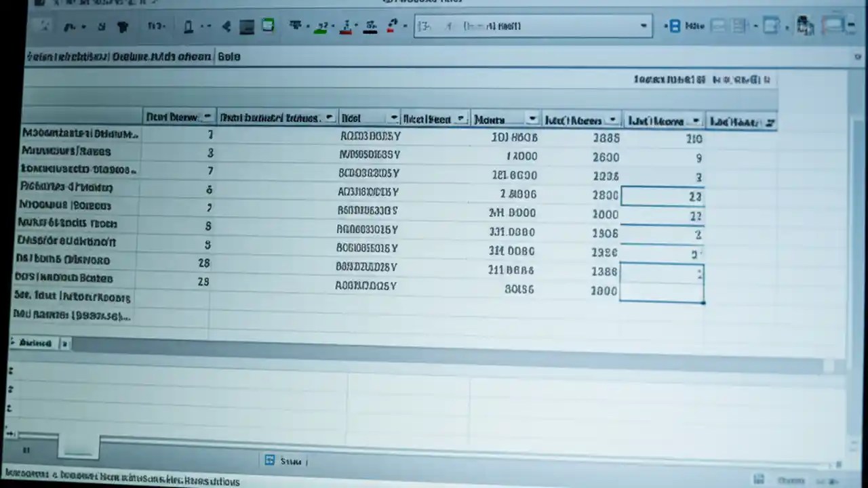Open the filter dropdown on the Month column
Viewport: 868px width, 488px height.
click(532, 118)
